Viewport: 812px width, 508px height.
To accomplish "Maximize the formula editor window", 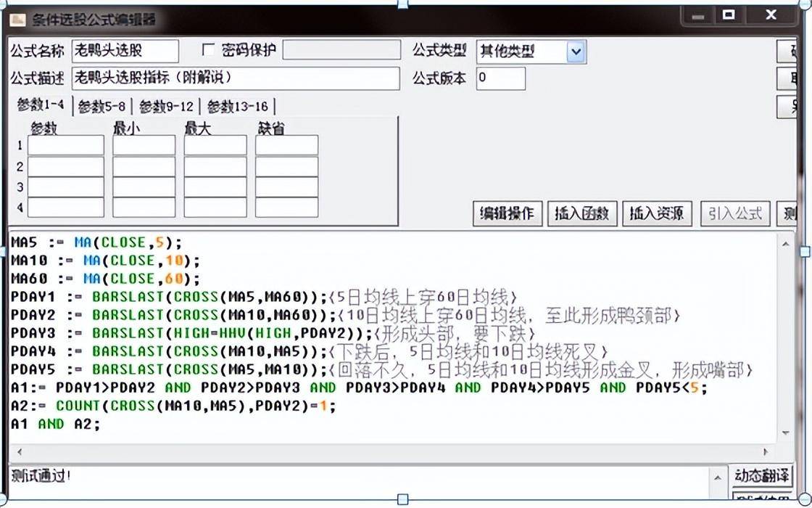I will click(x=729, y=15).
